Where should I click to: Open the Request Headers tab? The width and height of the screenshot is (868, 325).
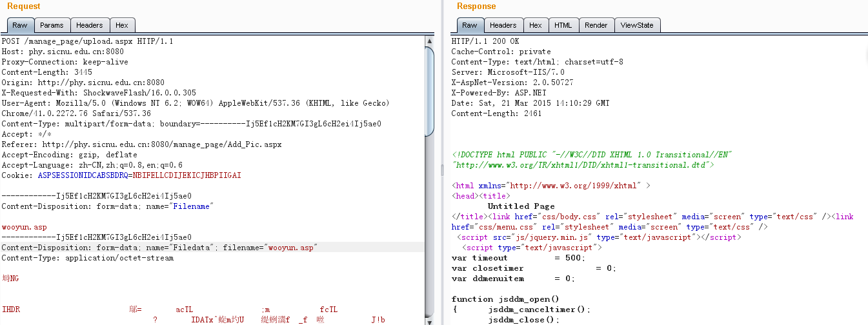(x=89, y=25)
